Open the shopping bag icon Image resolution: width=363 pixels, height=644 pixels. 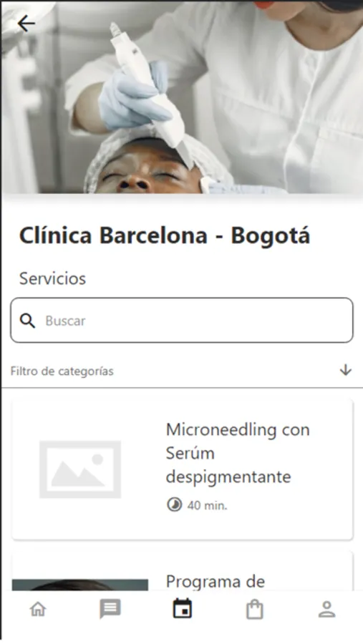pos(254,609)
